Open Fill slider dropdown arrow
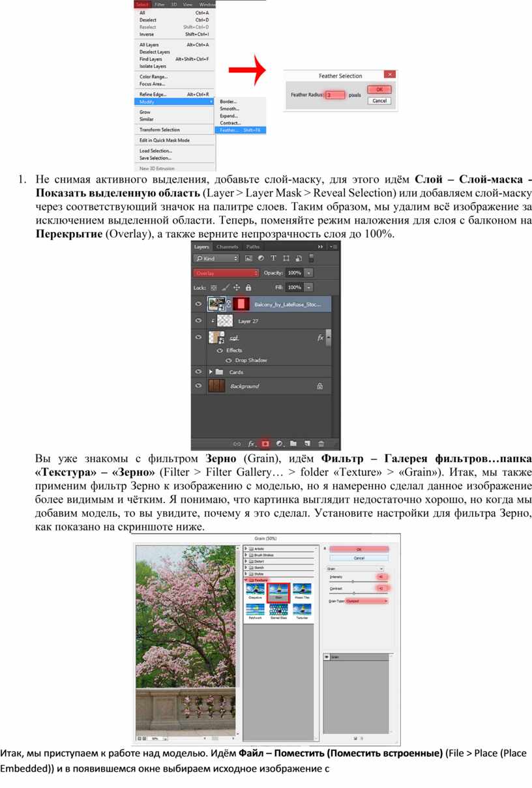This screenshot has height=788, width=532. (309, 287)
